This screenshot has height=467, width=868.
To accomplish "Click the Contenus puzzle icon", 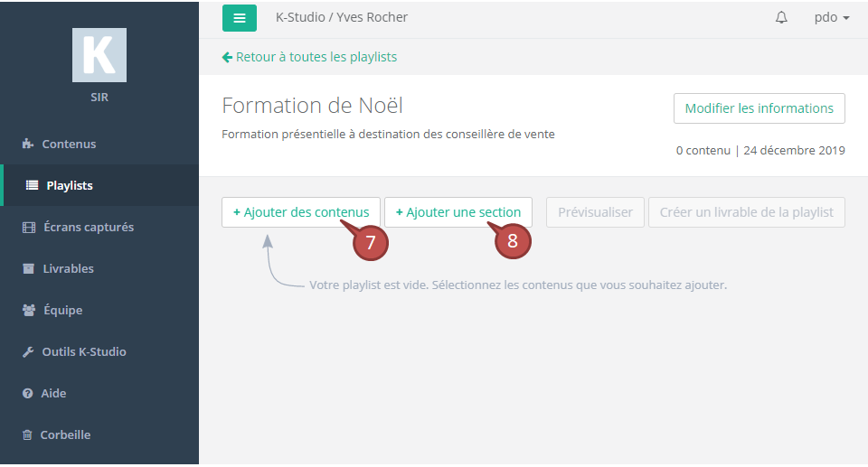I will pos(28,144).
